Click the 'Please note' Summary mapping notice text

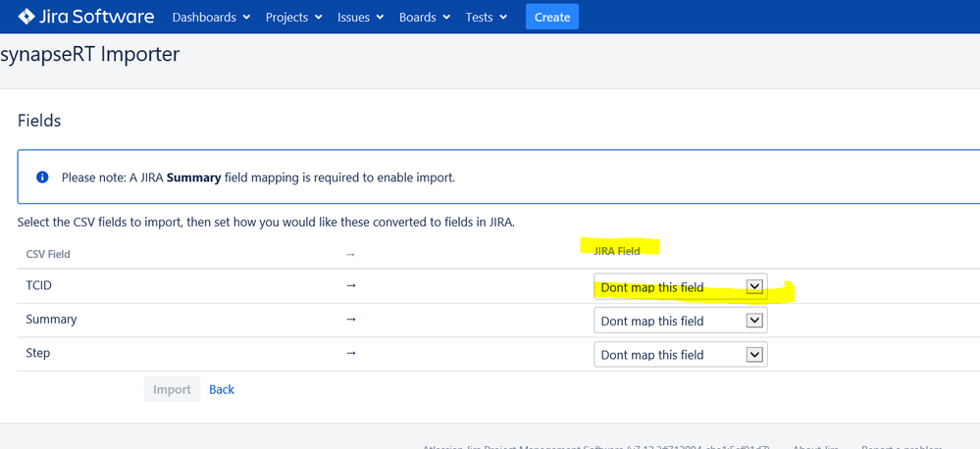tap(258, 177)
